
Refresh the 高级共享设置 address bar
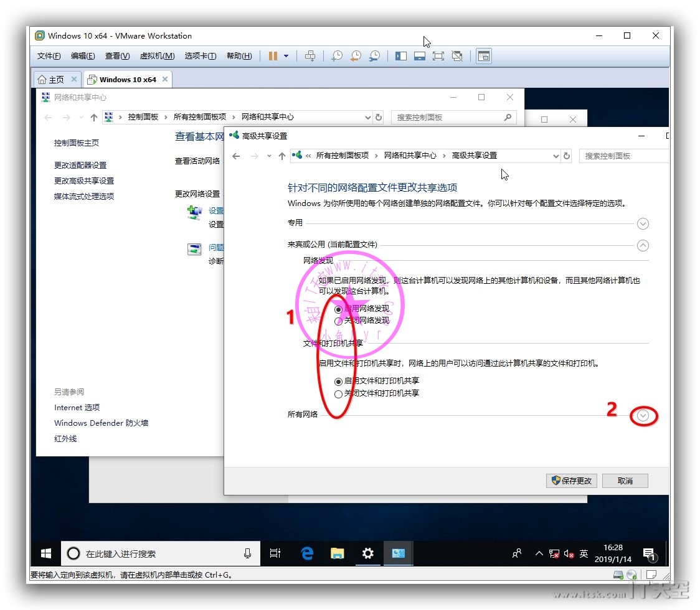tap(567, 156)
